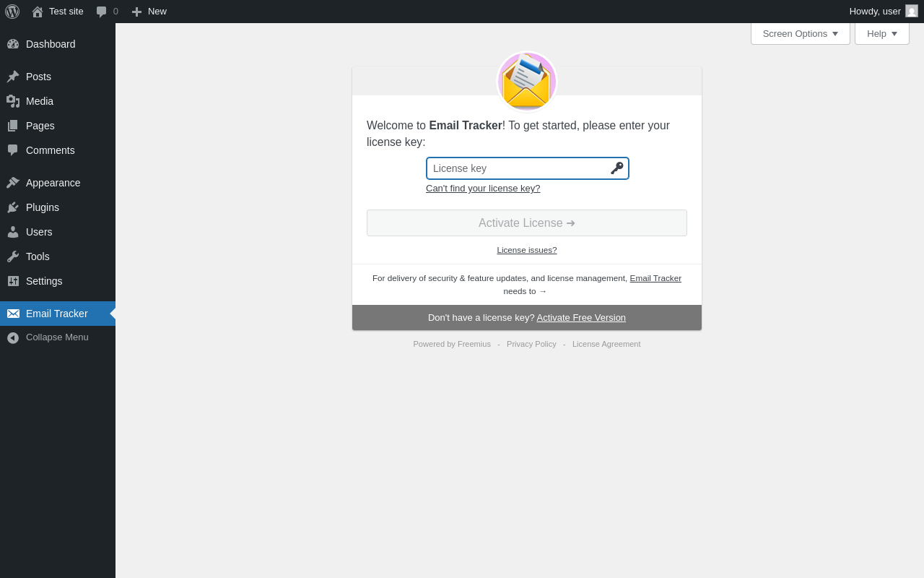Click the Tools wrench icon
The image size is (924, 578).
point(13,256)
